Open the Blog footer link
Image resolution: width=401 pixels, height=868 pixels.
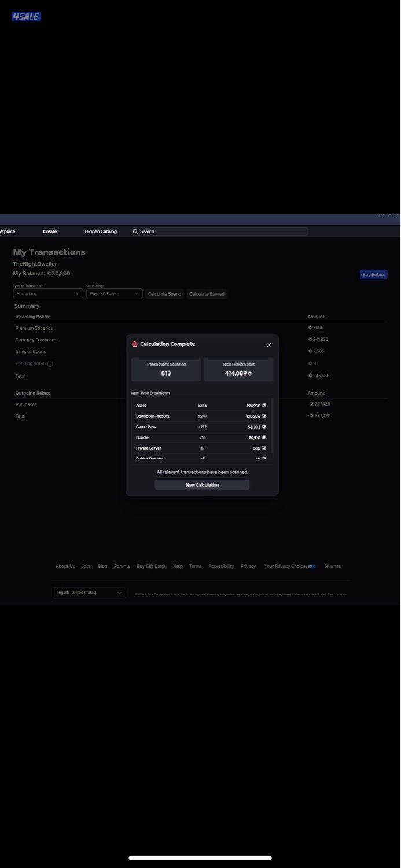[102, 567]
